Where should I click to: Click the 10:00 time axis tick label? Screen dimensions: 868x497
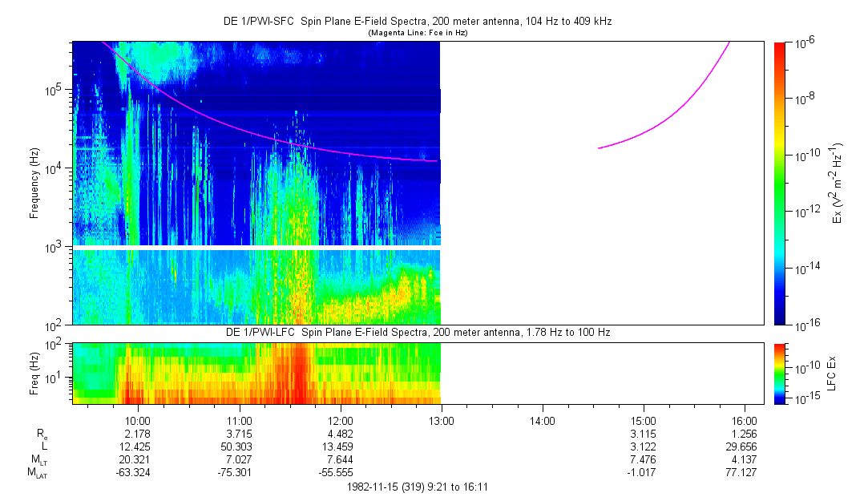pos(138,420)
